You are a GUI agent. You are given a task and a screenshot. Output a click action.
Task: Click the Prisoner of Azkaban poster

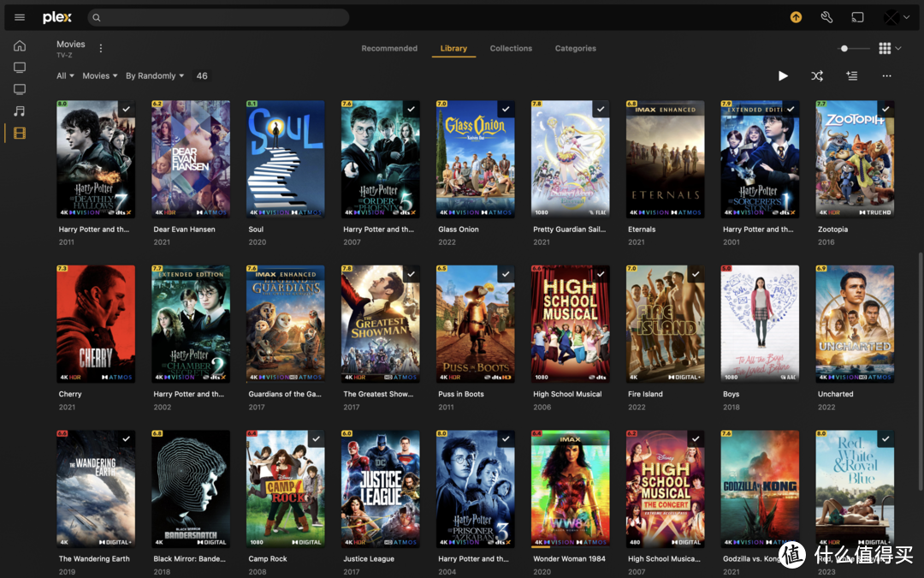tap(475, 488)
